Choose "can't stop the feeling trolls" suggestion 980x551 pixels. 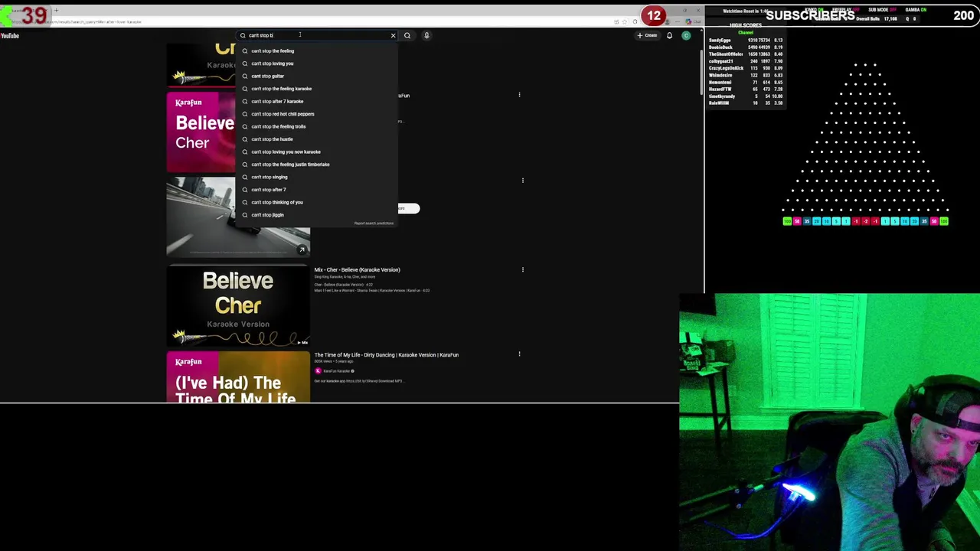(317, 126)
